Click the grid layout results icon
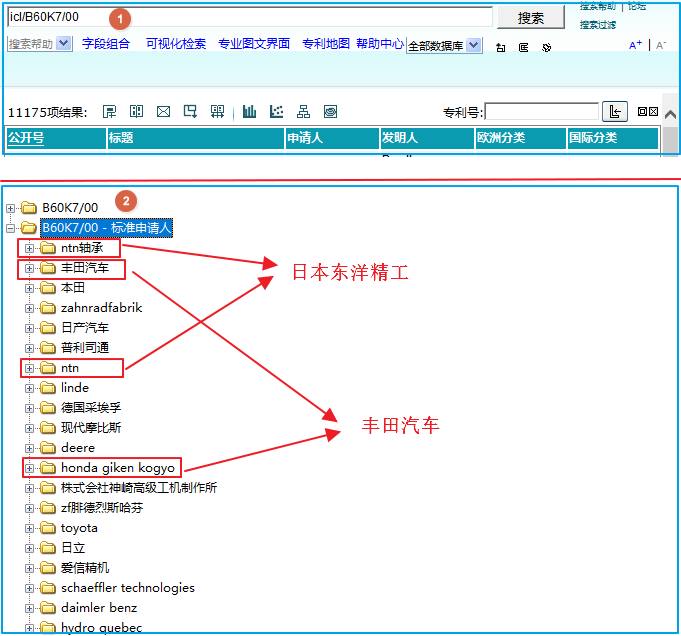Screen dimensions: 681x636 [x=217, y=111]
